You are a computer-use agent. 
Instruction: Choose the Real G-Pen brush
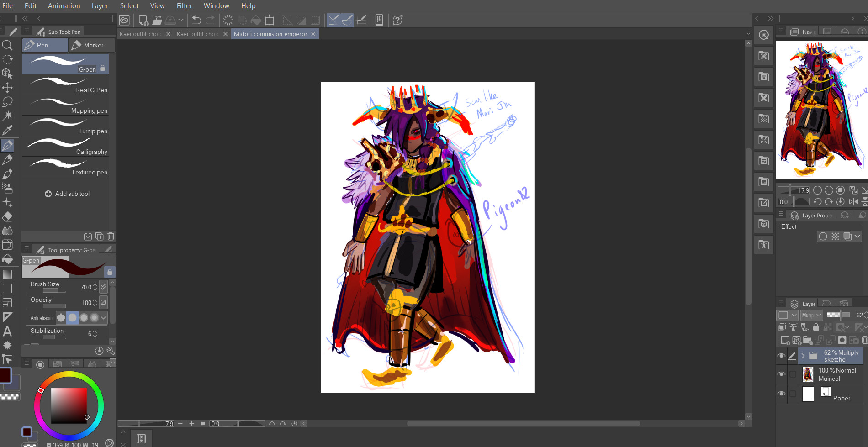[x=65, y=84]
